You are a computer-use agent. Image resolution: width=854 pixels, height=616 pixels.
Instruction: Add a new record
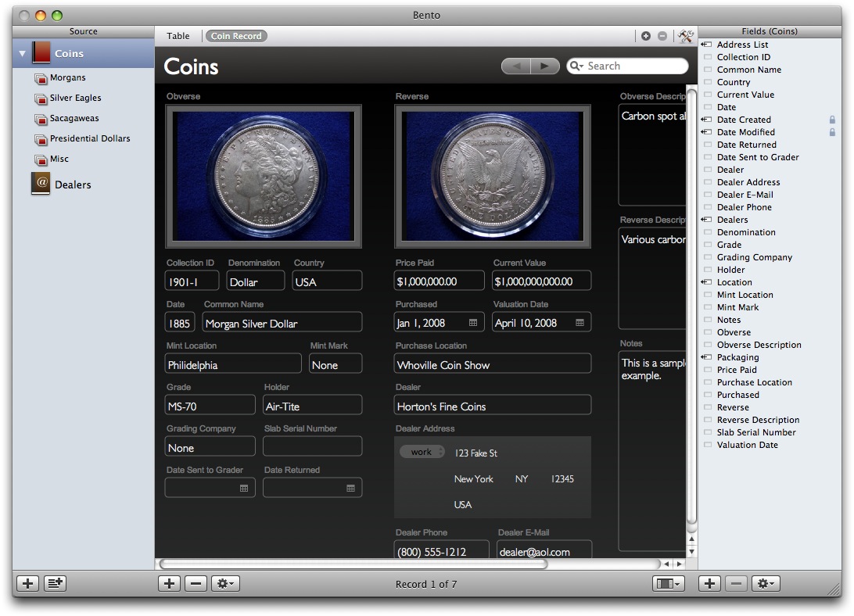(x=170, y=584)
